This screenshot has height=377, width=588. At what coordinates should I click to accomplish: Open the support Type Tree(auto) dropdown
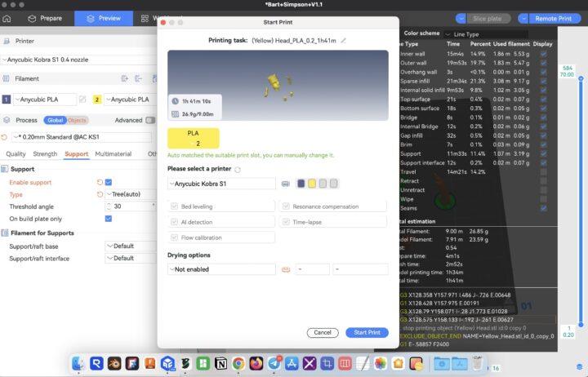pos(131,194)
